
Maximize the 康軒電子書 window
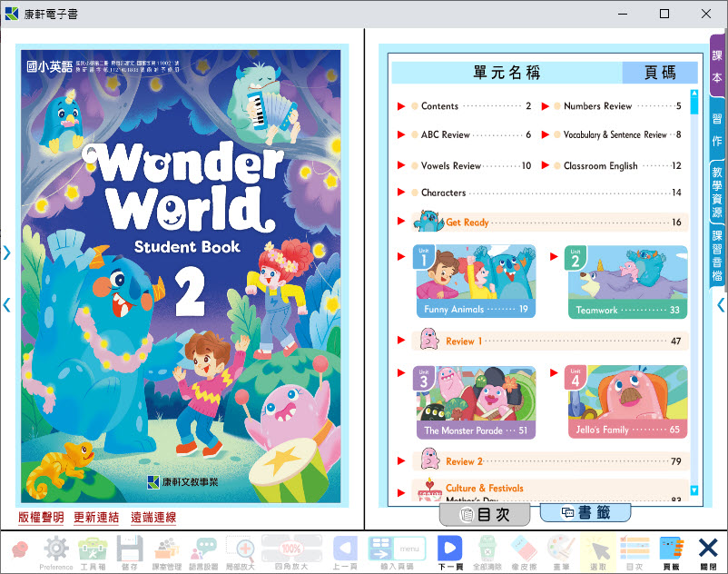(664, 14)
